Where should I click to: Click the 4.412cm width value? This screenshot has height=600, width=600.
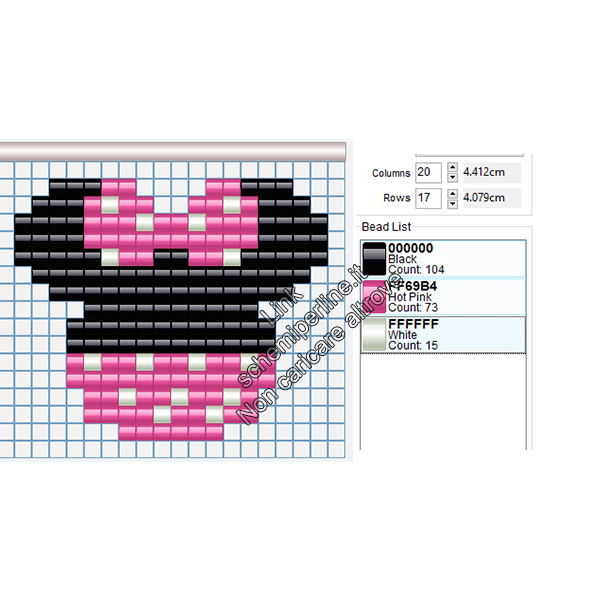tap(484, 172)
